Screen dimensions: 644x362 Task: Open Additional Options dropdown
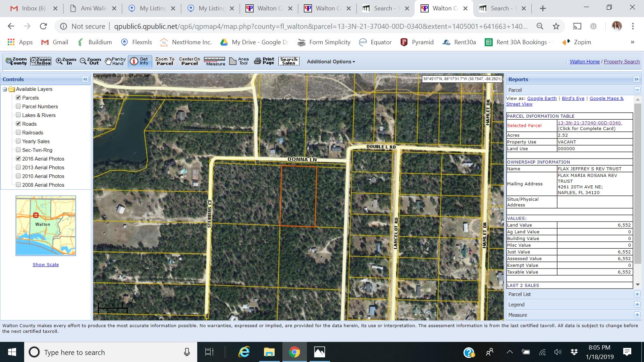[x=331, y=62]
